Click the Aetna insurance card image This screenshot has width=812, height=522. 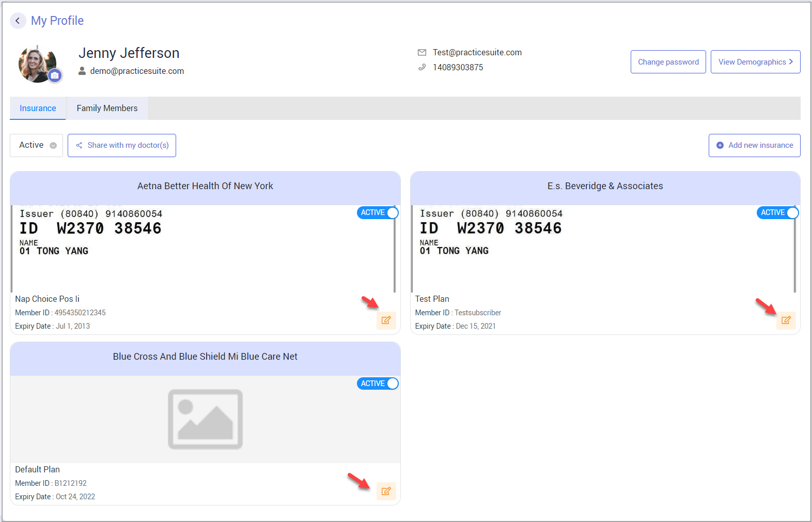202,248
